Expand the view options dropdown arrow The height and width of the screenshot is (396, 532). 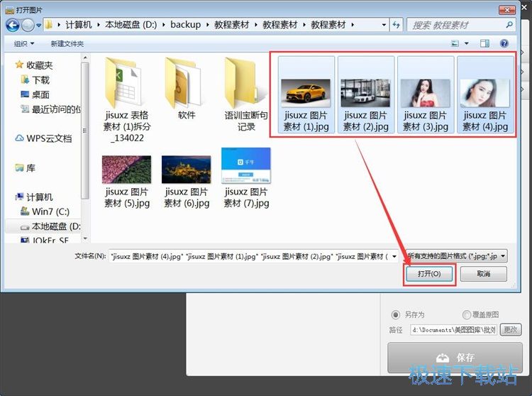pos(467,43)
